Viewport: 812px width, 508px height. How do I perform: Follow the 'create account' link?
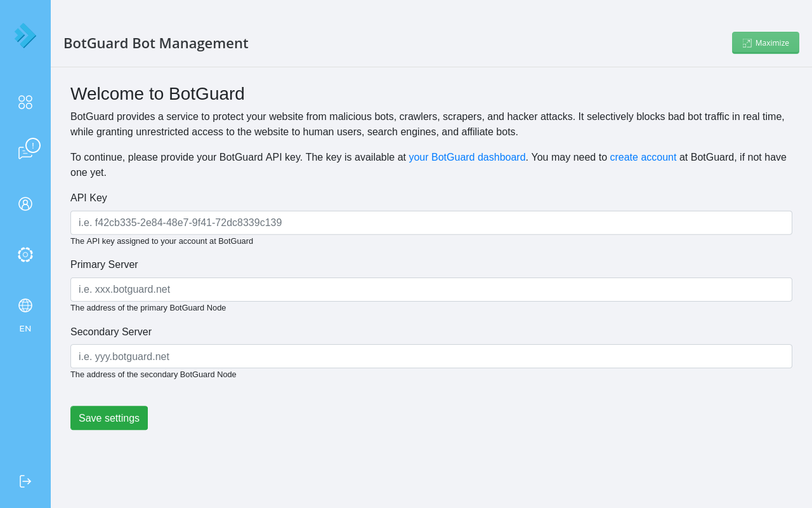click(x=643, y=157)
